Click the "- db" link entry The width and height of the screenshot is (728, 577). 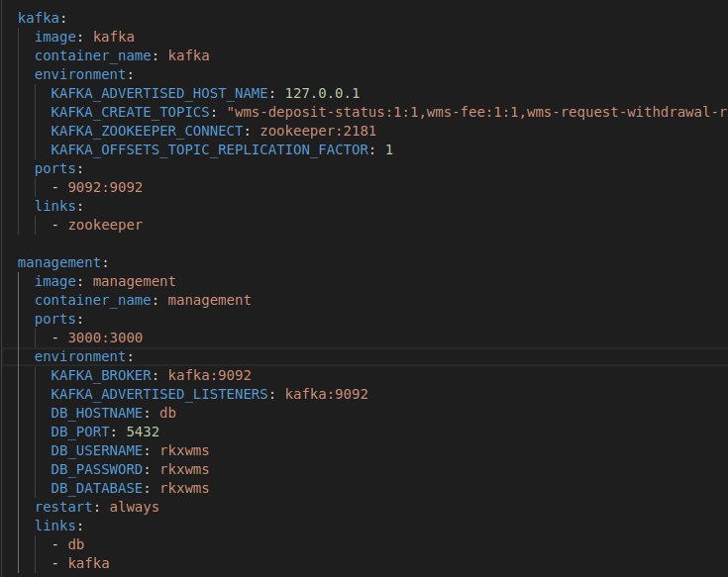(x=67, y=544)
